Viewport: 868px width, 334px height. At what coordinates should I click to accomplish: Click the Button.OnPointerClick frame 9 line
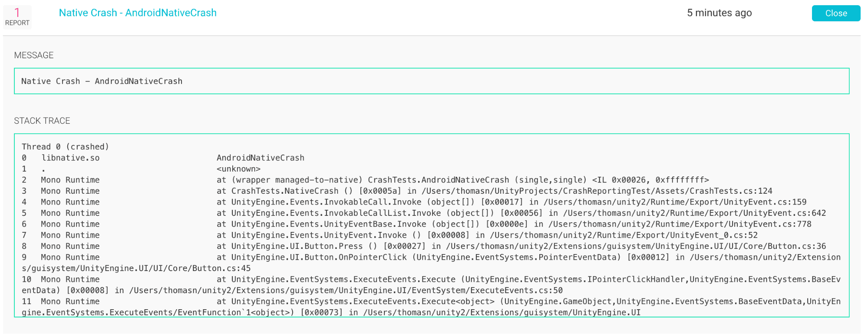coord(432,263)
